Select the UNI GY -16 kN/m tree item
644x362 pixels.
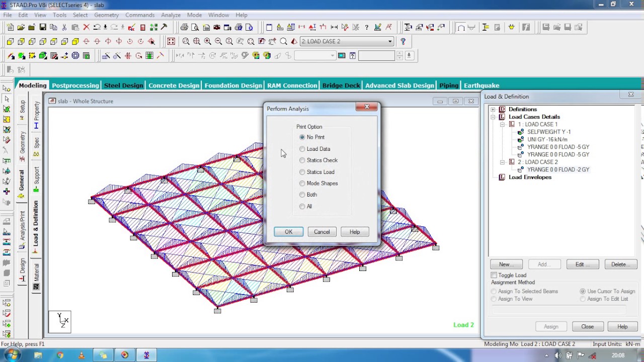point(547,139)
